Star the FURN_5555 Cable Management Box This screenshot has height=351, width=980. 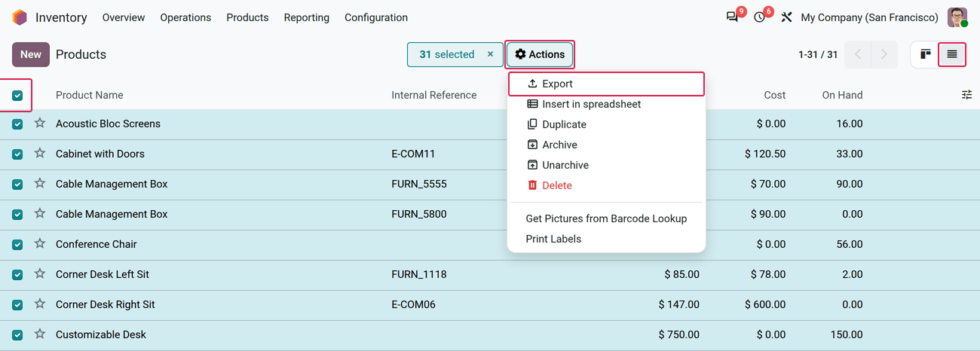point(40,183)
